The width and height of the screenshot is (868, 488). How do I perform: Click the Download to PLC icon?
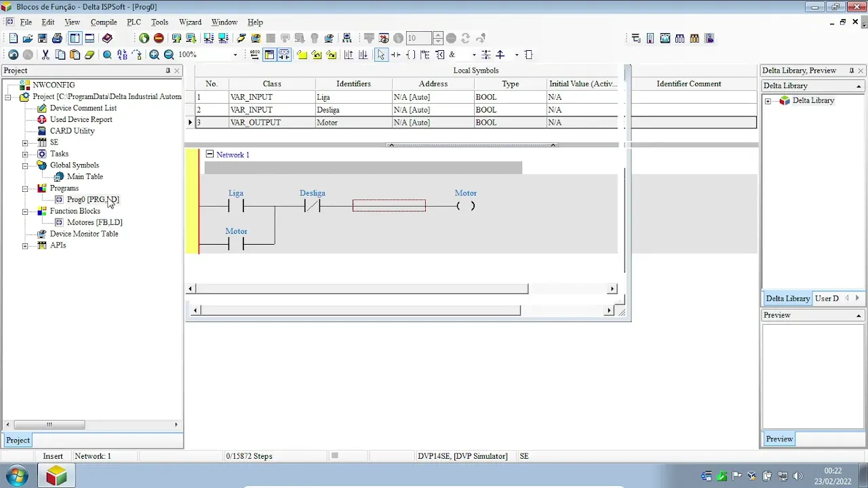click(x=191, y=39)
